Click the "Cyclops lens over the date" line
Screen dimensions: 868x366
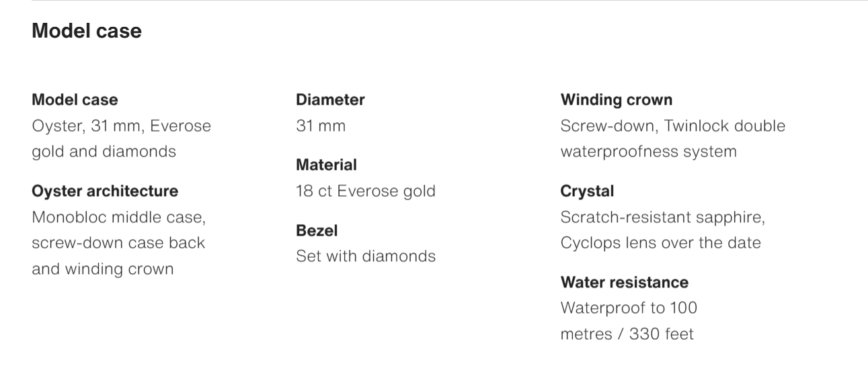660,243
